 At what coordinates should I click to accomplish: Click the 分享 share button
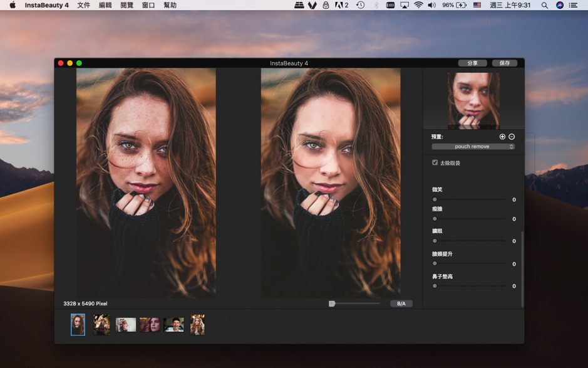tap(473, 63)
